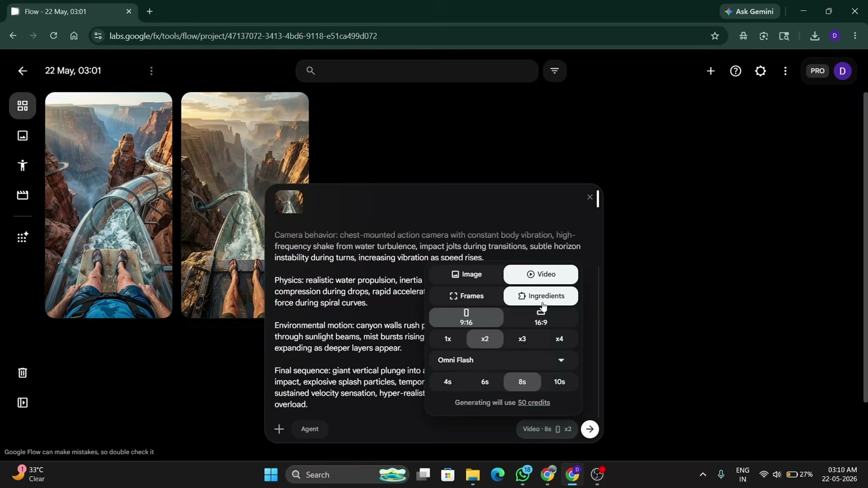Select the 9:16 portrait aspect ratio
This screenshot has width=868, height=488.
(466, 317)
